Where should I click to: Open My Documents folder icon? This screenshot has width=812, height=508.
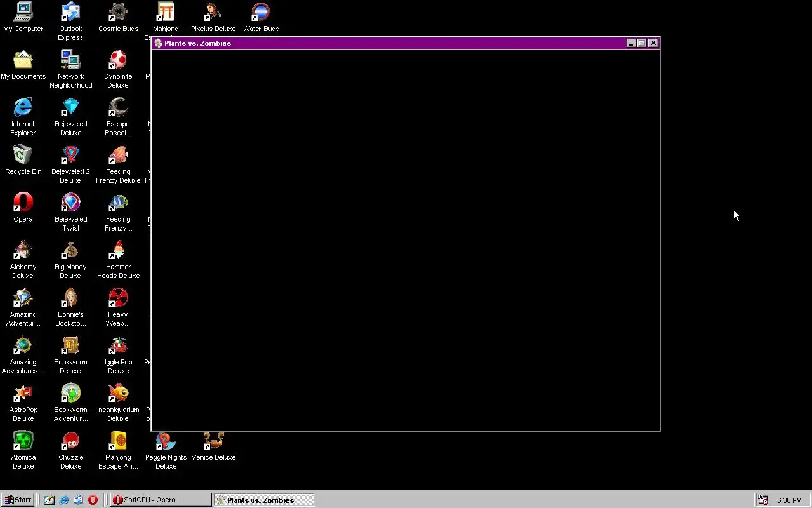pyautogui.click(x=23, y=65)
